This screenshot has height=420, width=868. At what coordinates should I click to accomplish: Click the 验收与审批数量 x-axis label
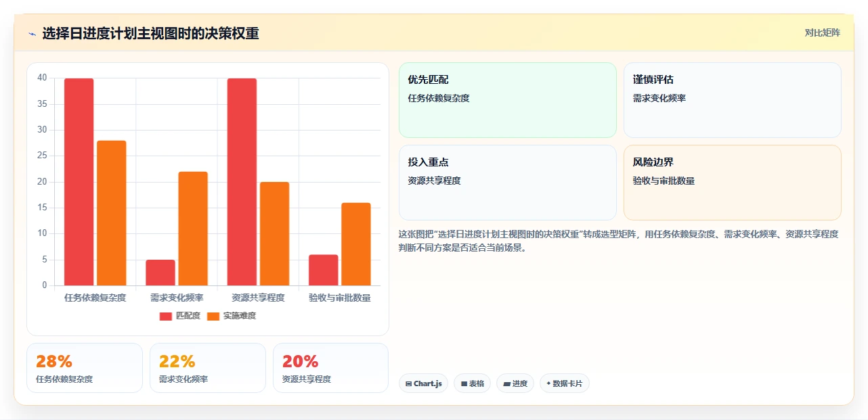coord(340,298)
